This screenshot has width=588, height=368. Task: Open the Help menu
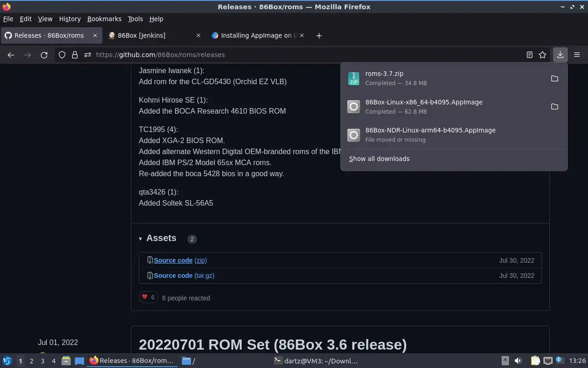point(156,19)
